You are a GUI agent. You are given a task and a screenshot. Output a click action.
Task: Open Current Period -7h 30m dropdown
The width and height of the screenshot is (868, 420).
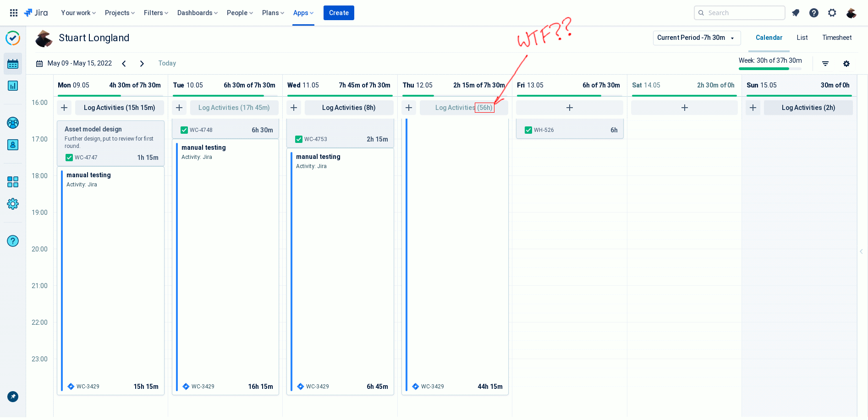(x=697, y=38)
